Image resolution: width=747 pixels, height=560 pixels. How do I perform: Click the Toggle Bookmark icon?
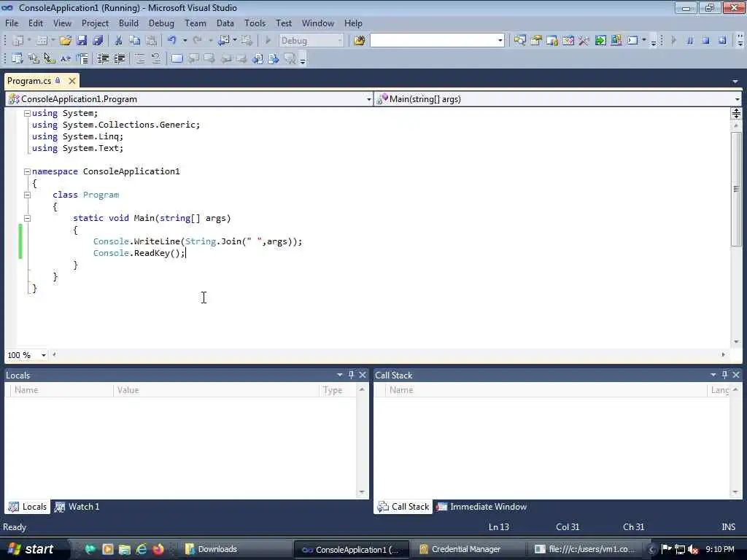(177, 58)
